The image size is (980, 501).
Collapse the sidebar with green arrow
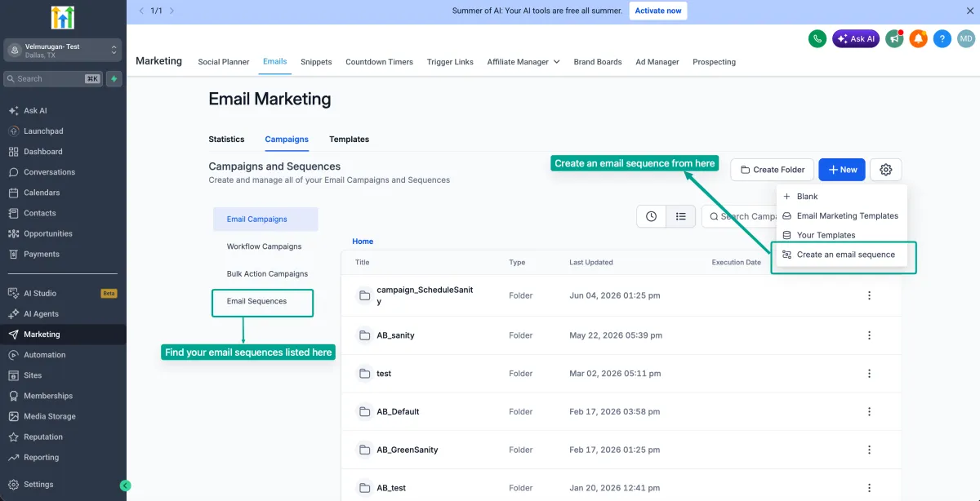[125, 485]
